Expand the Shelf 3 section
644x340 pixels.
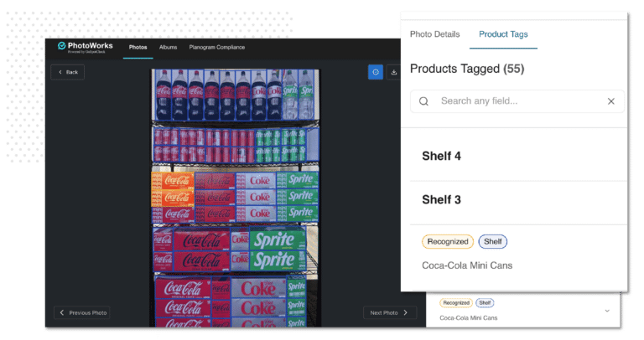coord(518,200)
